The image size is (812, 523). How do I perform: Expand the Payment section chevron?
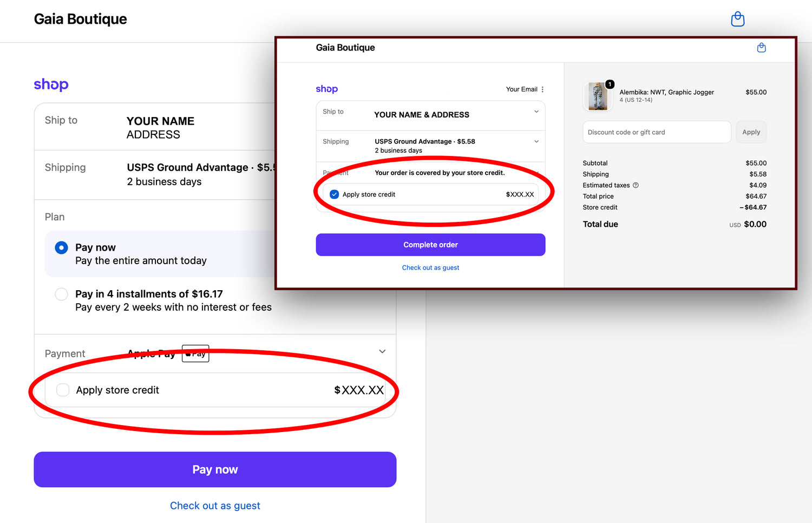click(x=382, y=351)
